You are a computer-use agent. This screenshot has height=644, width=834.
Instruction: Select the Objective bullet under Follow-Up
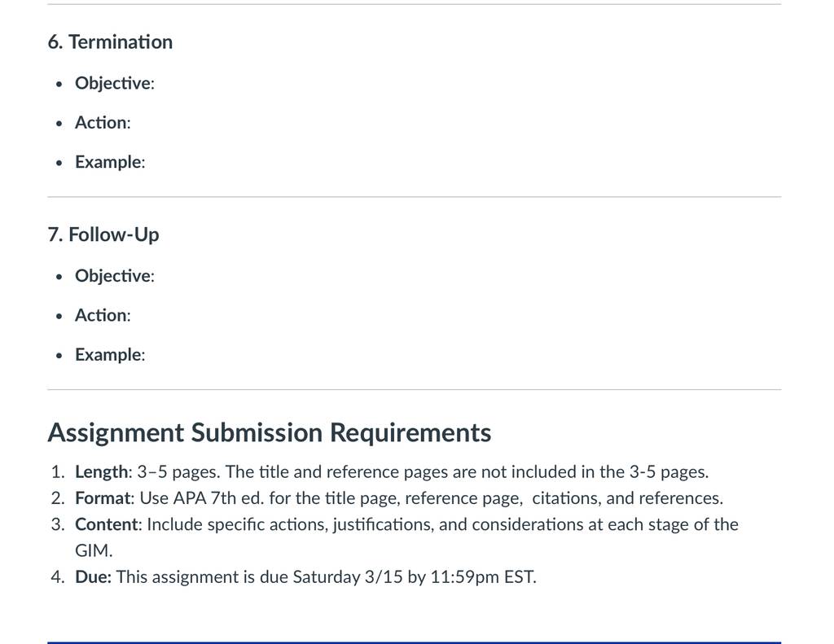pyautogui.click(x=114, y=275)
